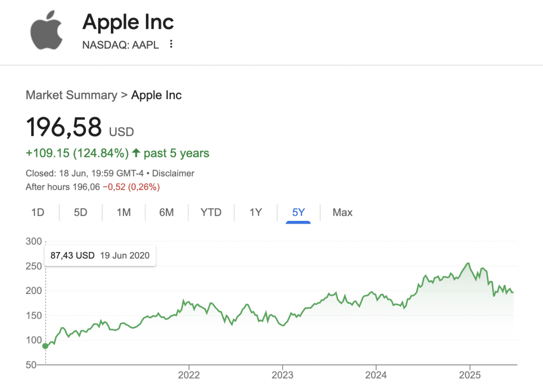The width and height of the screenshot is (543, 392).
Task: Click the Disclaimer link
Action: (x=173, y=173)
